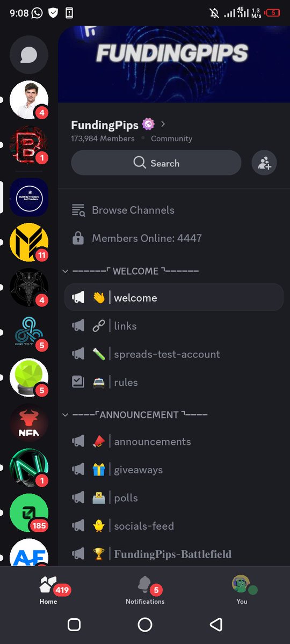Open the FundingPips-Battlefield channel
Image resolution: width=290 pixels, height=644 pixels.
pyautogui.click(x=173, y=554)
